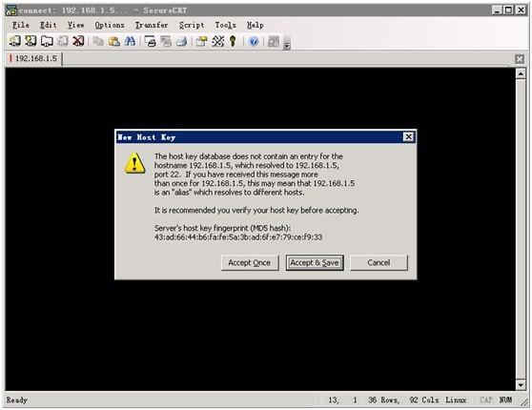Cancel the New Host Key dialog
The image size is (532, 410).
pos(379,263)
